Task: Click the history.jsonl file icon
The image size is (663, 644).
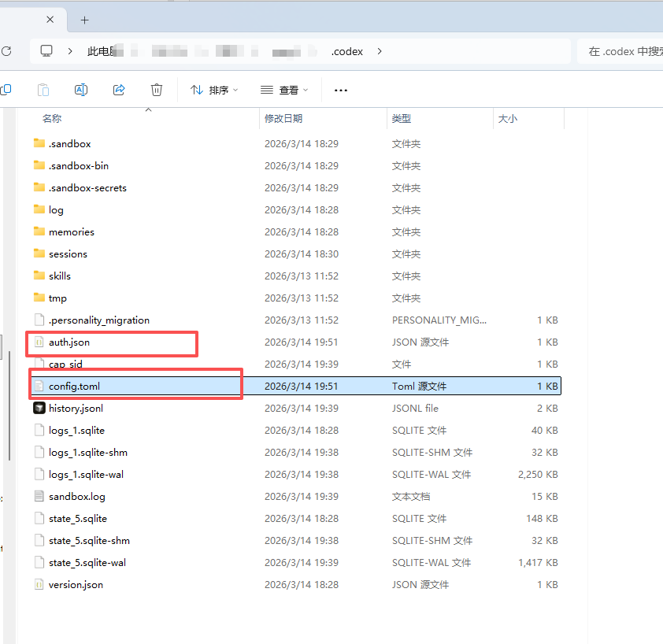Action: pos(39,408)
